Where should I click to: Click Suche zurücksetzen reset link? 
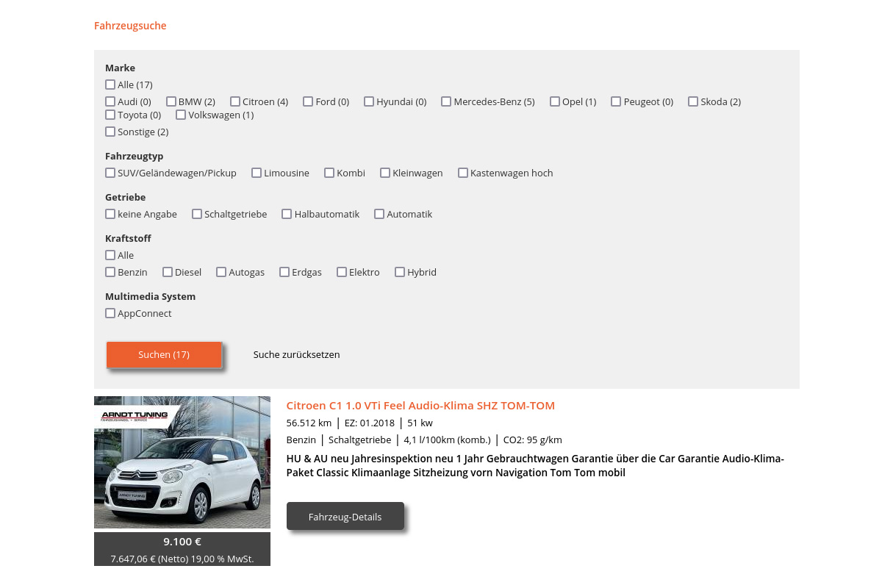point(296,354)
